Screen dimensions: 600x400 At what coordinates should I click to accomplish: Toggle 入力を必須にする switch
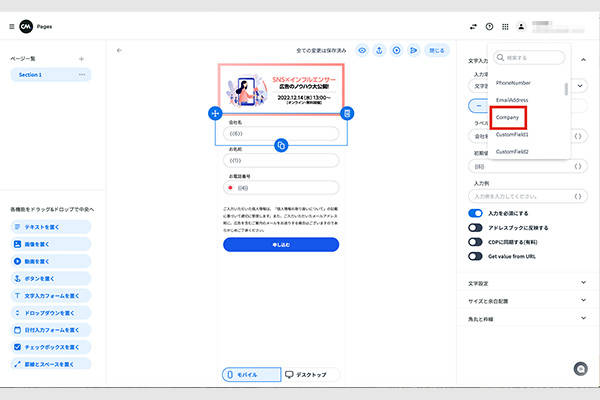476,214
